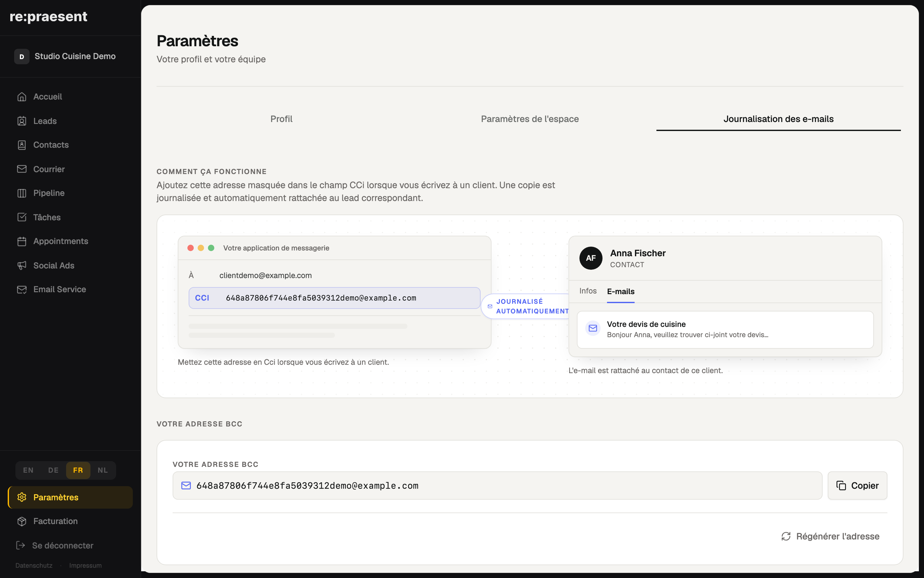Click the CCI address row in mail preview
This screenshot has width=924, height=578.
click(334, 298)
